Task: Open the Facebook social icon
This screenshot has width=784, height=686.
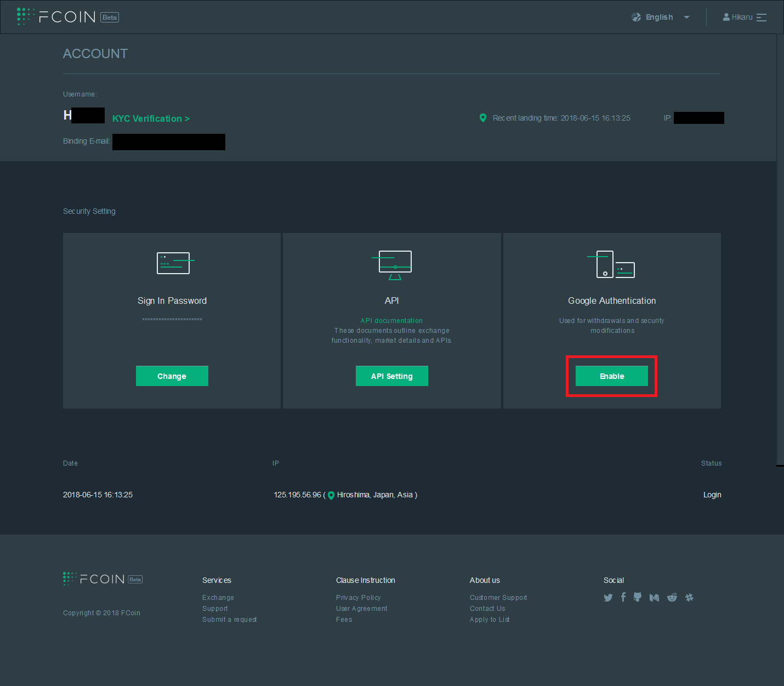Action: [x=623, y=597]
